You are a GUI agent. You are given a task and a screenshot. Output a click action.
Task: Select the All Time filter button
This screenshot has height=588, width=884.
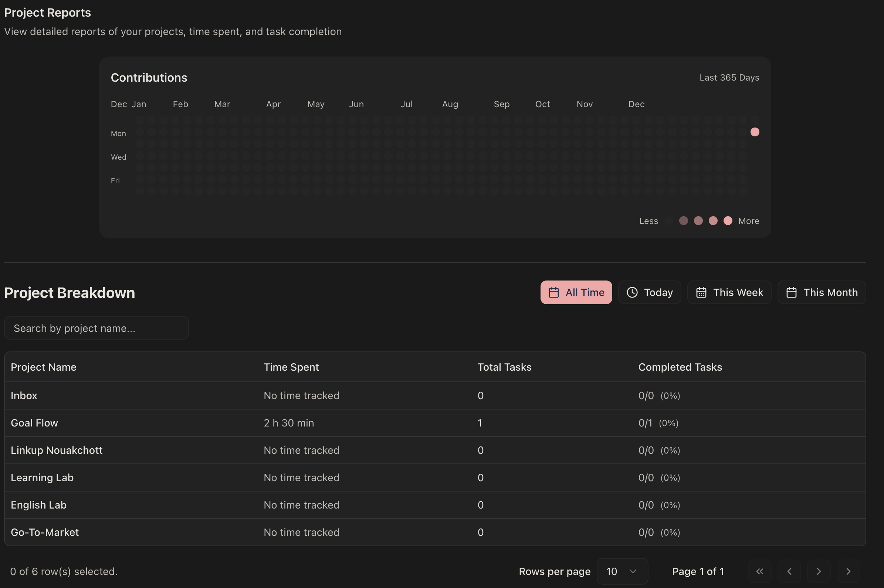tap(576, 292)
